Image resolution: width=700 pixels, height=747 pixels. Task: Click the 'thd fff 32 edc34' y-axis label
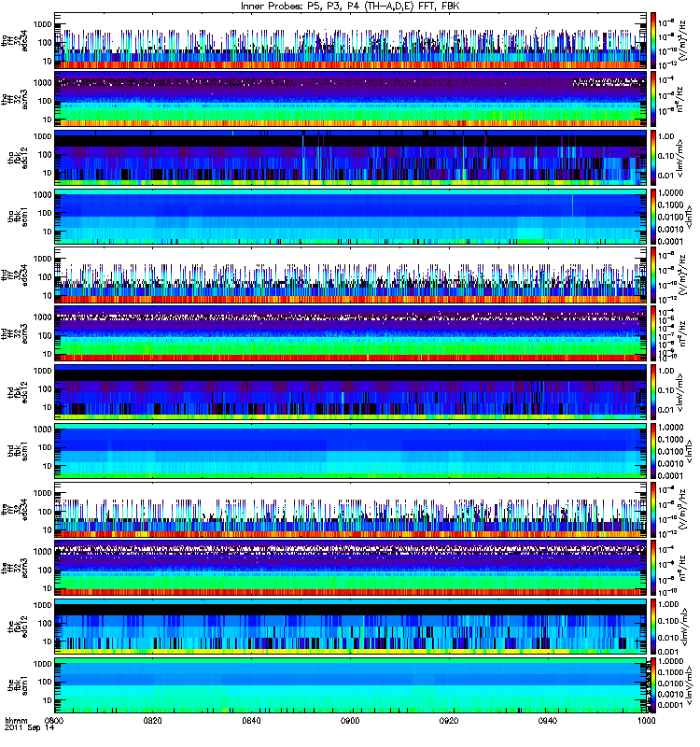point(15,275)
